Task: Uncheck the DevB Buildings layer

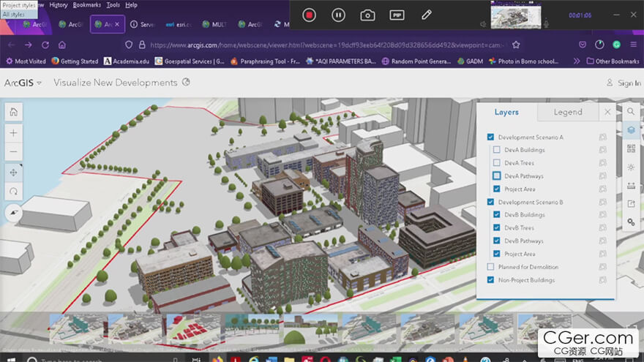Action: [x=497, y=215]
